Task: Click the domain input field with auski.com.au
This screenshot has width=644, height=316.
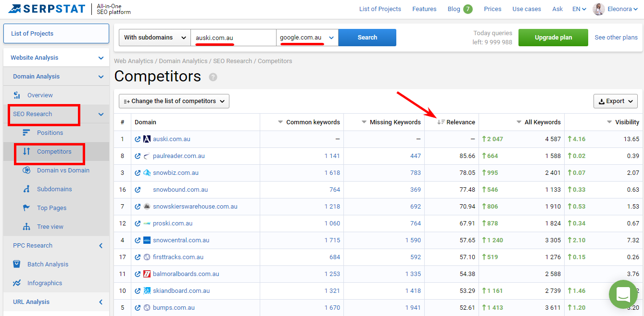Action: pos(233,38)
